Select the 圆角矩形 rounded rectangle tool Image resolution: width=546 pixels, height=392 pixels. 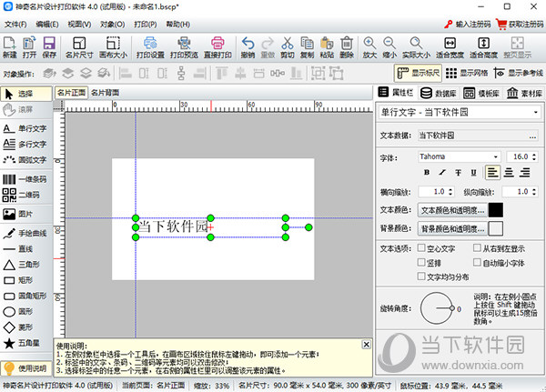(x=26, y=296)
